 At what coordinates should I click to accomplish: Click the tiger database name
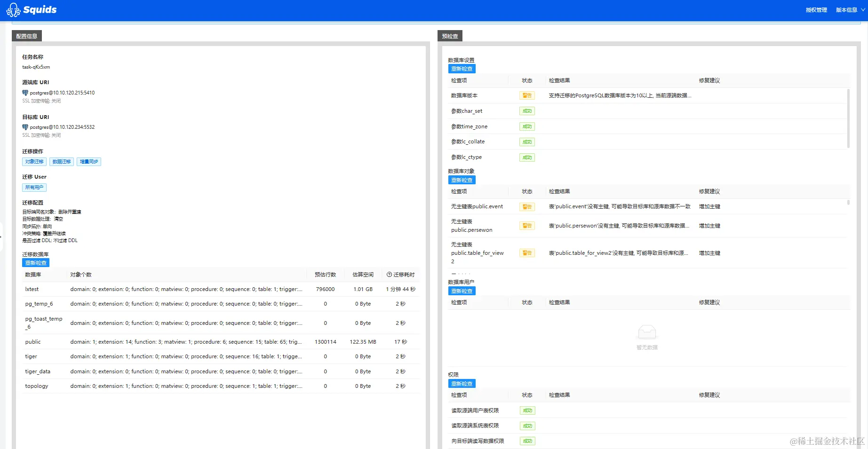pyautogui.click(x=31, y=356)
